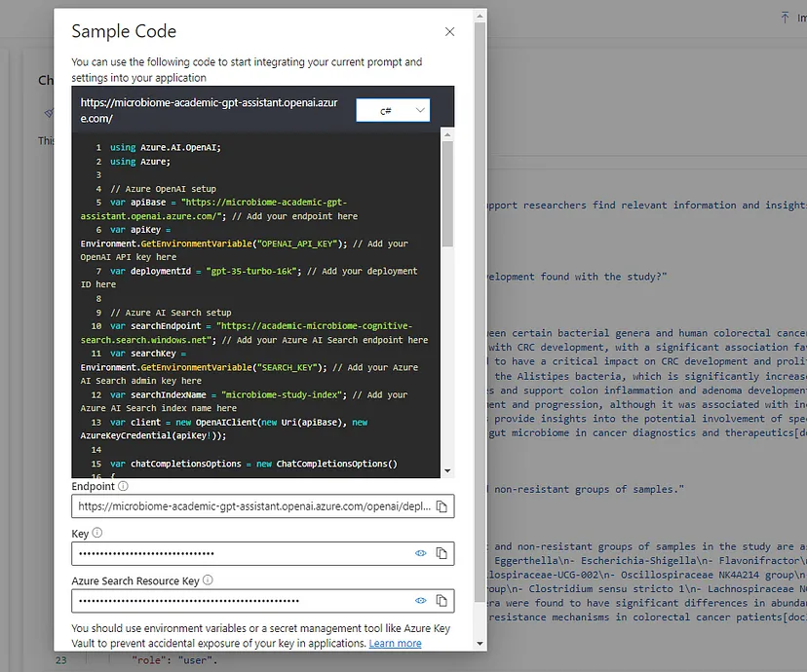Image resolution: width=807 pixels, height=672 pixels.
Task: Click the endpoint URL header text
Action: [209, 110]
